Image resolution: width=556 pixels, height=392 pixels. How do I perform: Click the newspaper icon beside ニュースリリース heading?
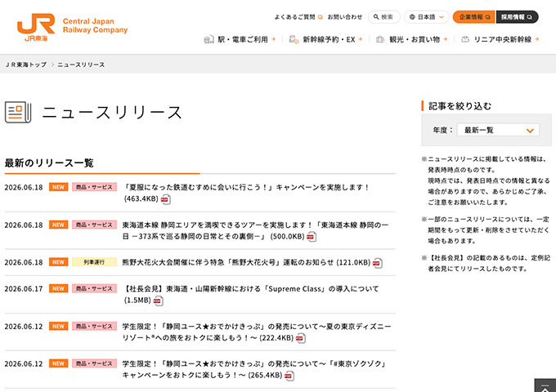(x=18, y=112)
